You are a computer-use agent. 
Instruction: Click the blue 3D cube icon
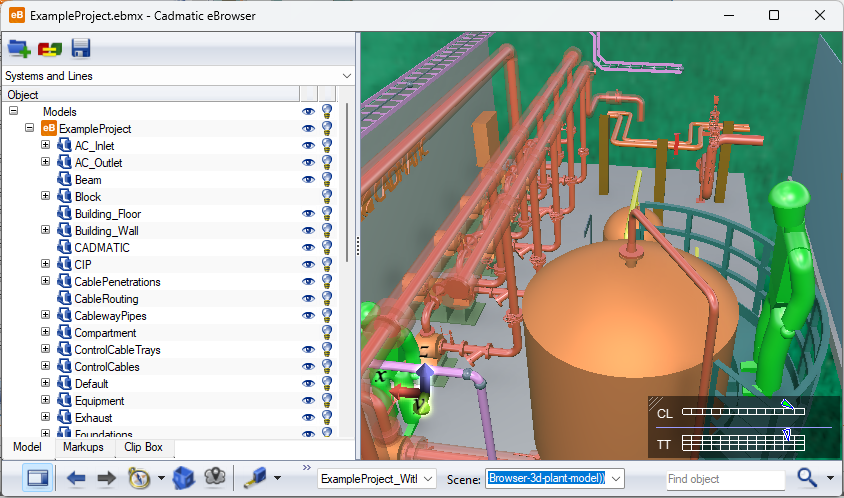[183, 478]
